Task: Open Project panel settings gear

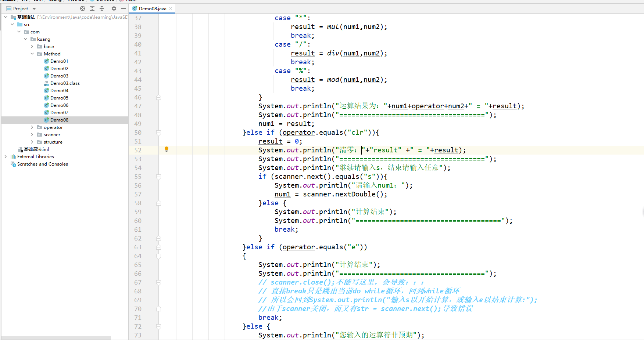Action: click(114, 8)
